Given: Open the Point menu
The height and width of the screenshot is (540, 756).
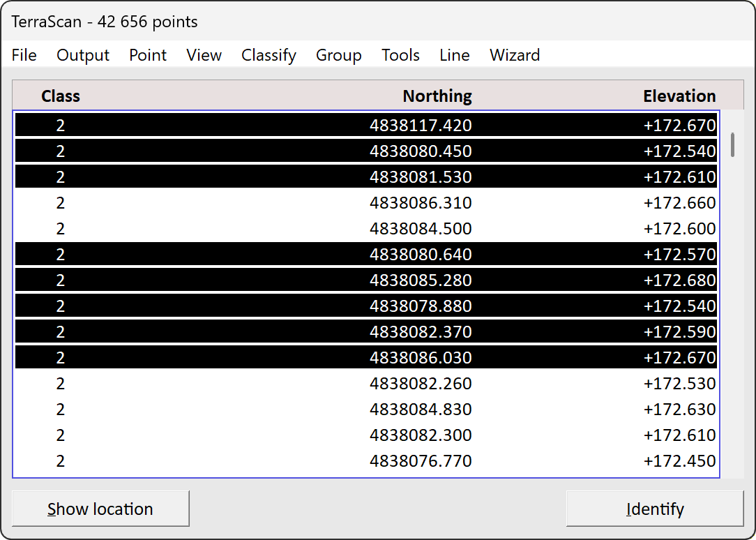Looking at the screenshot, I should tap(148, 55).
